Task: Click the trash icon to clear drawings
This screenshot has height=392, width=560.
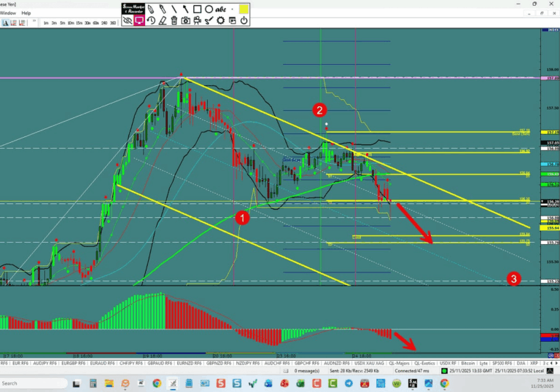Action: [x=174, y=20]
